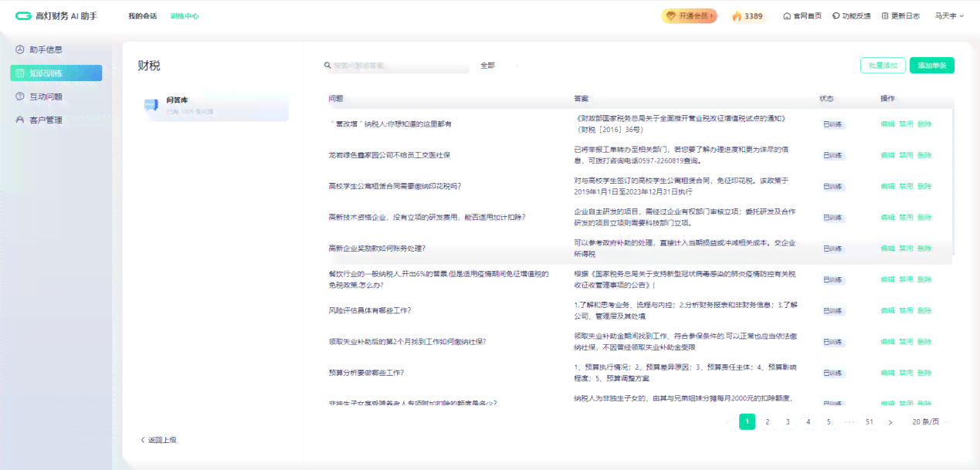Open the 马天宇 user menu dropdown
Viewport: 980px width, 470px height.
[x=949, y=15]
